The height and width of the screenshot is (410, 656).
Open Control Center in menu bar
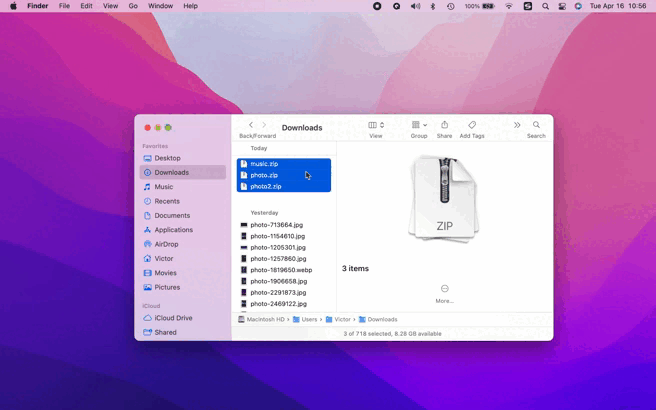coord(562,6)
